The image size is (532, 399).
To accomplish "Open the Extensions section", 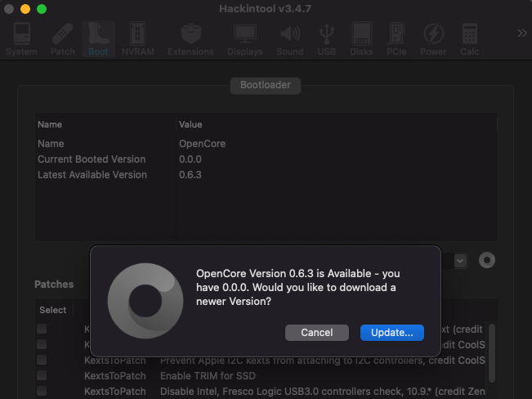I will tap(190, 39).
